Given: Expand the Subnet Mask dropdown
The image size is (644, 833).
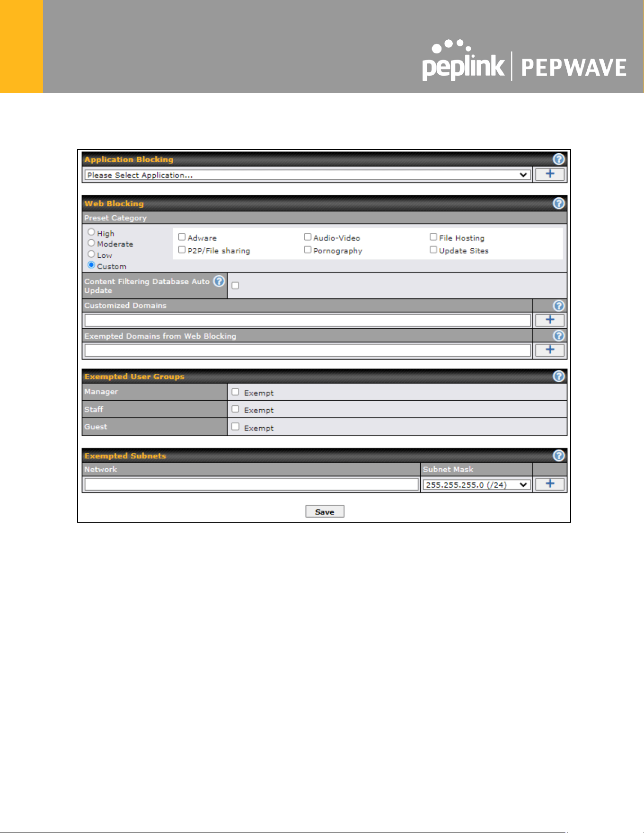Looking at the screenshot, I should 476,485.
